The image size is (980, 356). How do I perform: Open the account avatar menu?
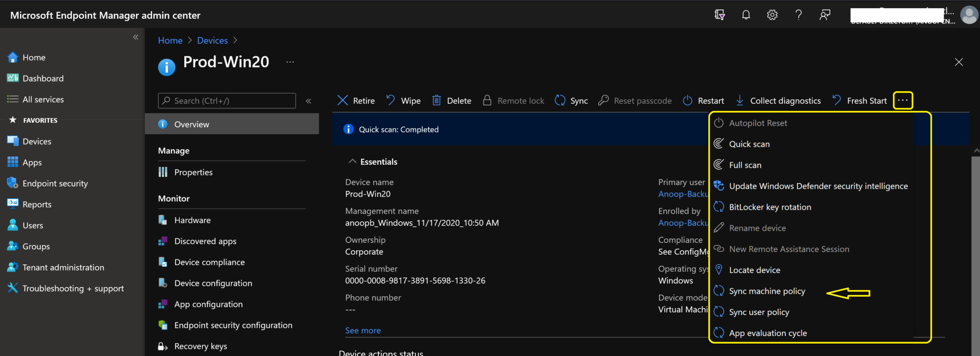point(969,15)
